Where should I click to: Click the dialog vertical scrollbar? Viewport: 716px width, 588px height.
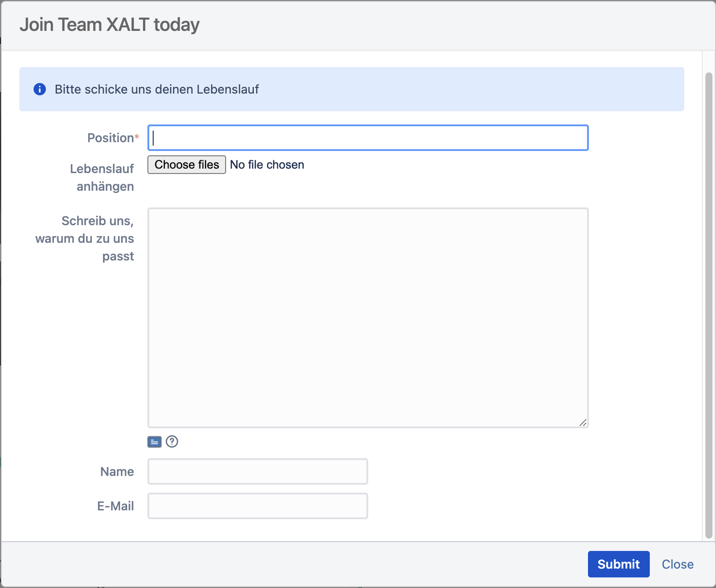(x=708, y=305)
